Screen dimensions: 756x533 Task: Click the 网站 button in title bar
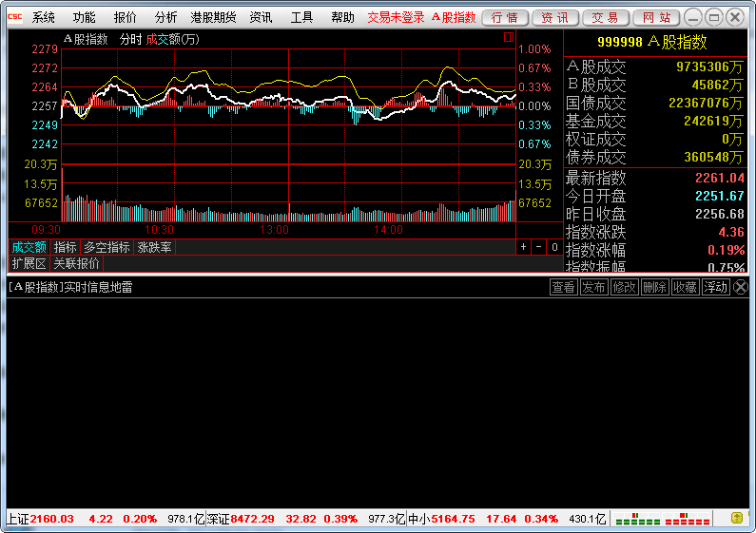click(656, 18)
